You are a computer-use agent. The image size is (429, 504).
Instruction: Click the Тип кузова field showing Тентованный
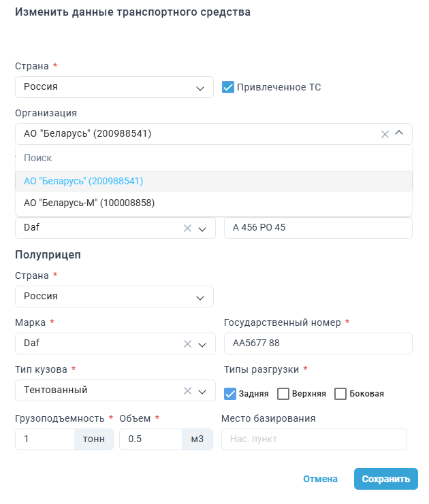coord(115,390)
